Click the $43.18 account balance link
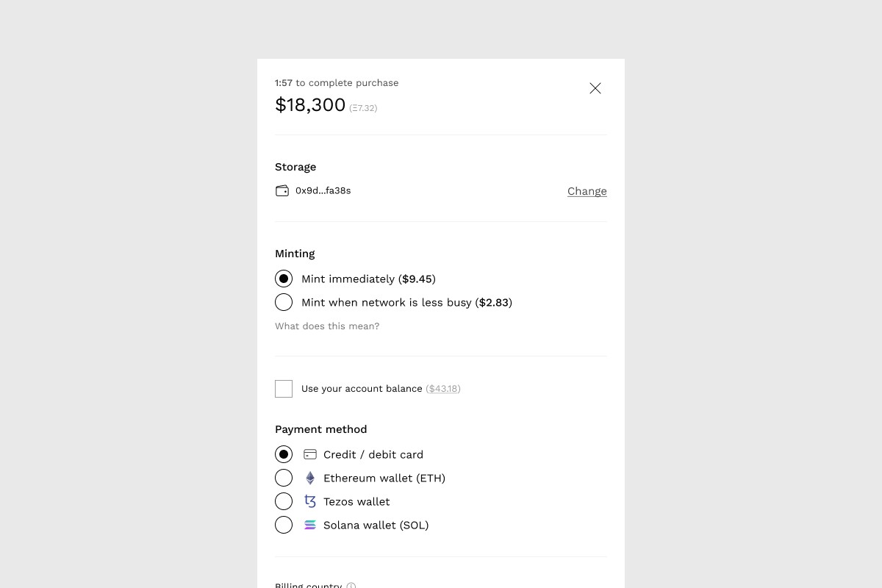The height and width of the screenshot is (588, 882). [443, 388]
